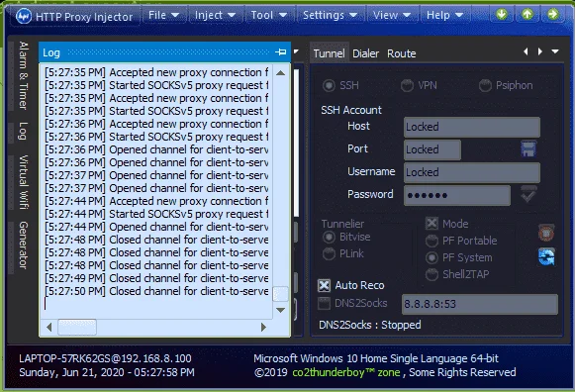Open the View menu
This screenshot has height=392, width=575.
tap(391, 15)
